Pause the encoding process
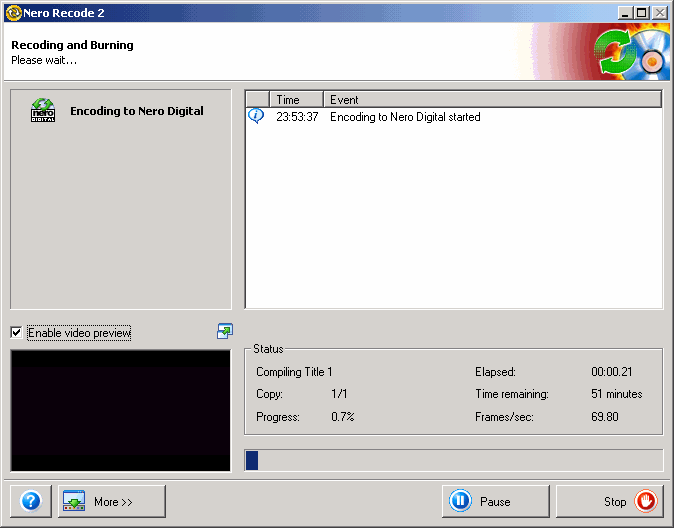 (x=495, y=501)
